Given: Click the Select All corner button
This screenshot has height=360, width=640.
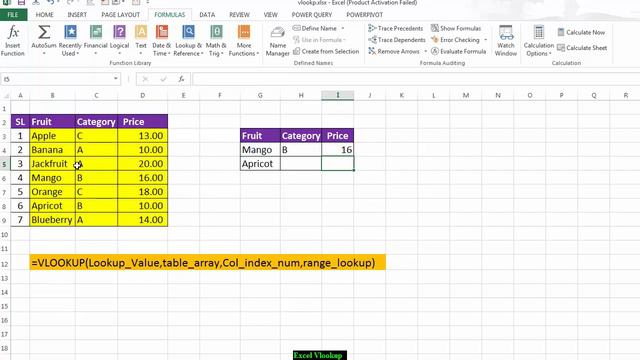Looking at the screenshot, I should click(5, 96).
